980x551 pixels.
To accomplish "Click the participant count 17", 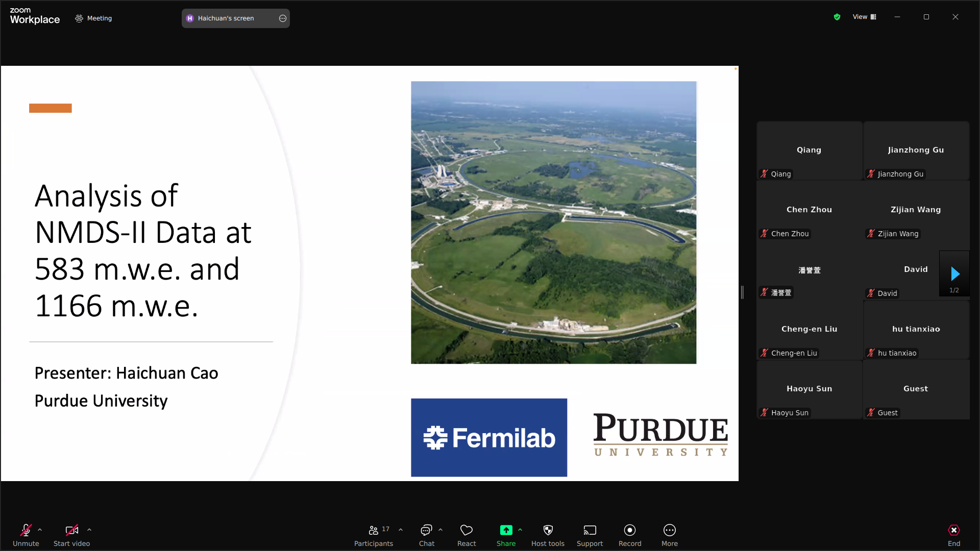I will (385, 529).
